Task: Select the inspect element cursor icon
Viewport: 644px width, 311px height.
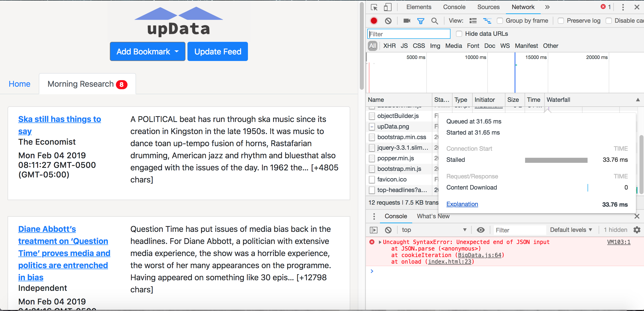Action: (x=374, y=7)
